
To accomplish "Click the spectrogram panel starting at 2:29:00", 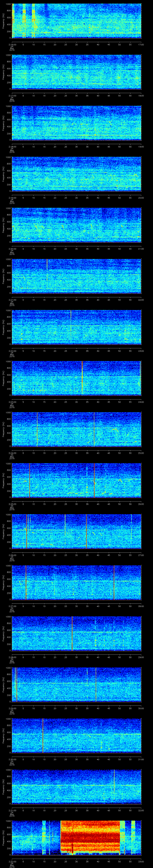I will click(77, 685).
